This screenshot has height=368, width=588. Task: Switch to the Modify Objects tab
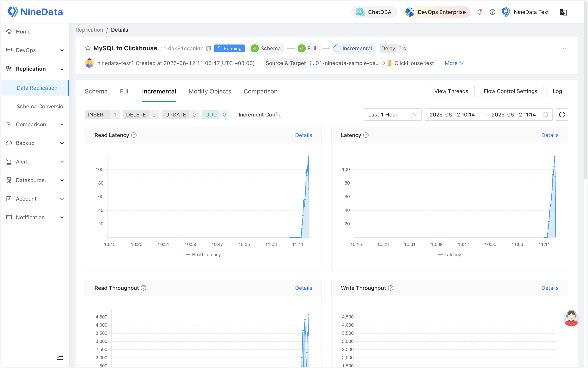coord(210,91)
